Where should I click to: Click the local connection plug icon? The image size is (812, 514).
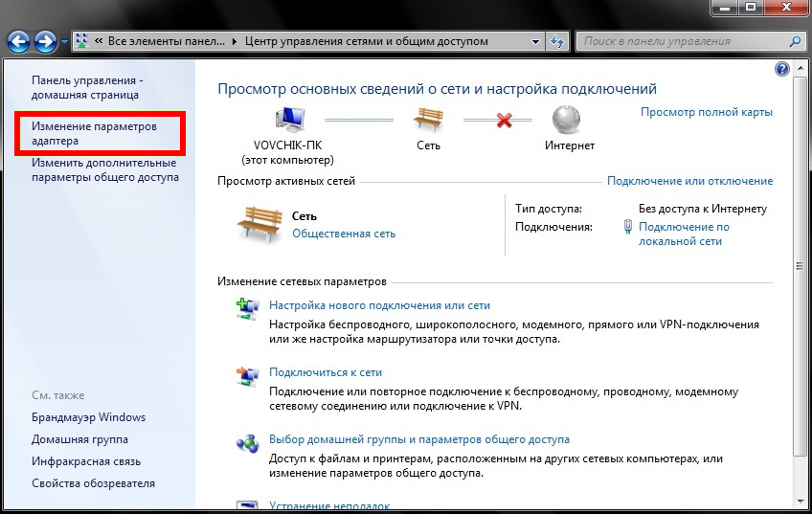(x=627, y=226)
